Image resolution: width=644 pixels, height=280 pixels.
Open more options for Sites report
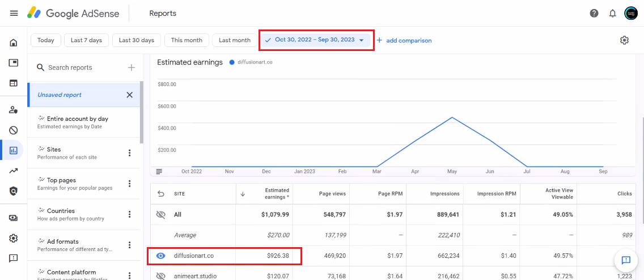point(130,153)
